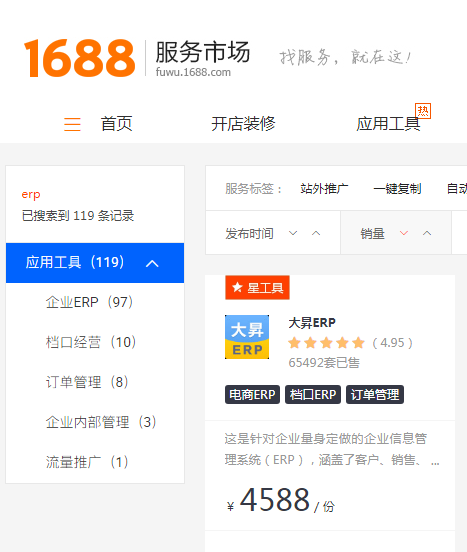
Task: Click the ¥4588 / 份 price
Action: click(281, 500)
